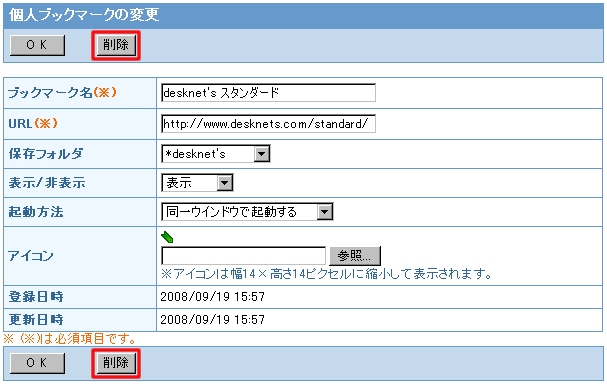Click the ブックマーク名 label
This screenshot has height=384, width=607.
pos(62,93)
